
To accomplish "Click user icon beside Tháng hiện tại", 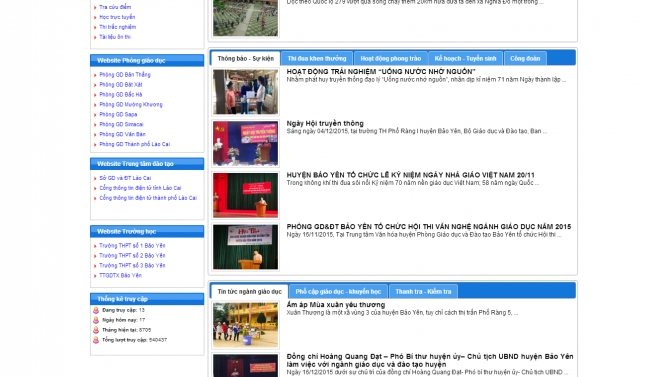I will click(x=96, y=330).
